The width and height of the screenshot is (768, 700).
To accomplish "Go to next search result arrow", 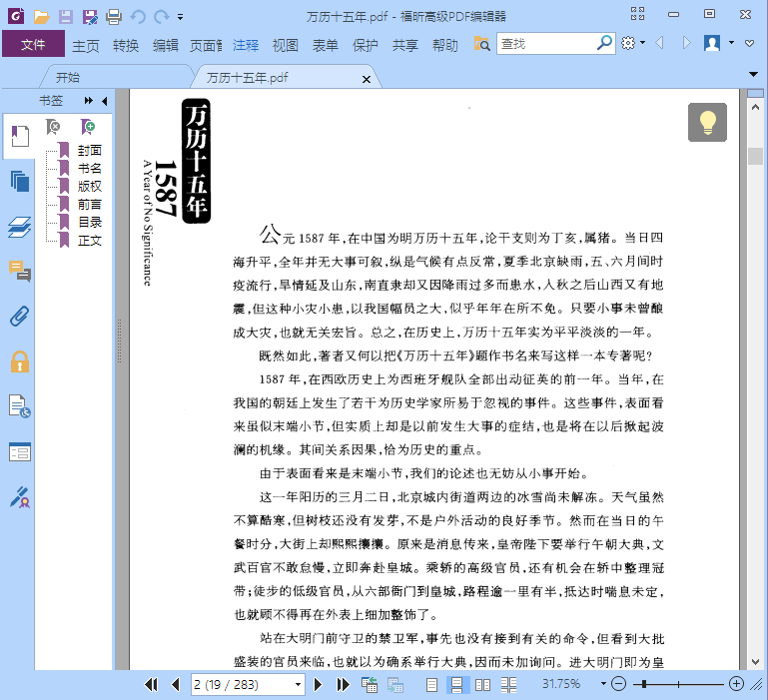I will 687,43.
